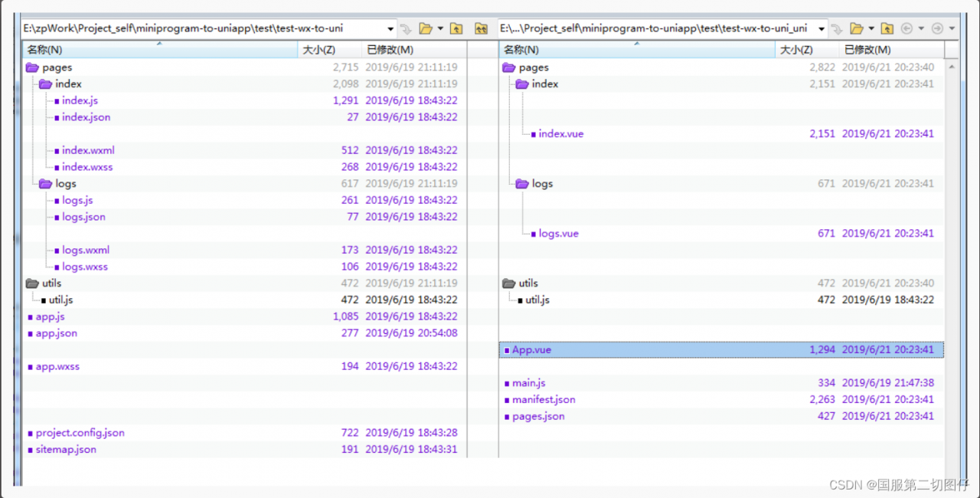Select logs.json in left pane

pos(83,217)
